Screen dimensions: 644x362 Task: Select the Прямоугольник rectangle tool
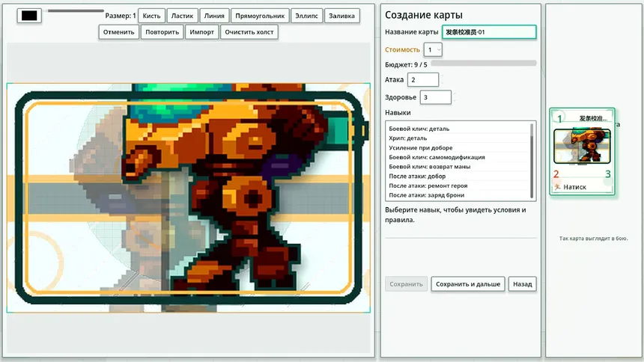point(260,16)
